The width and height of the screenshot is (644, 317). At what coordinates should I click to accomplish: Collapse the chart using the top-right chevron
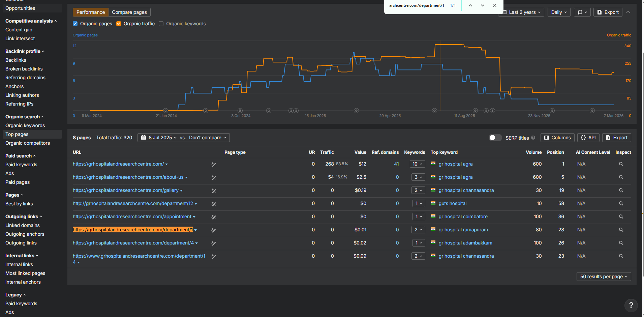pyautogui.click(x=628, y=12)
